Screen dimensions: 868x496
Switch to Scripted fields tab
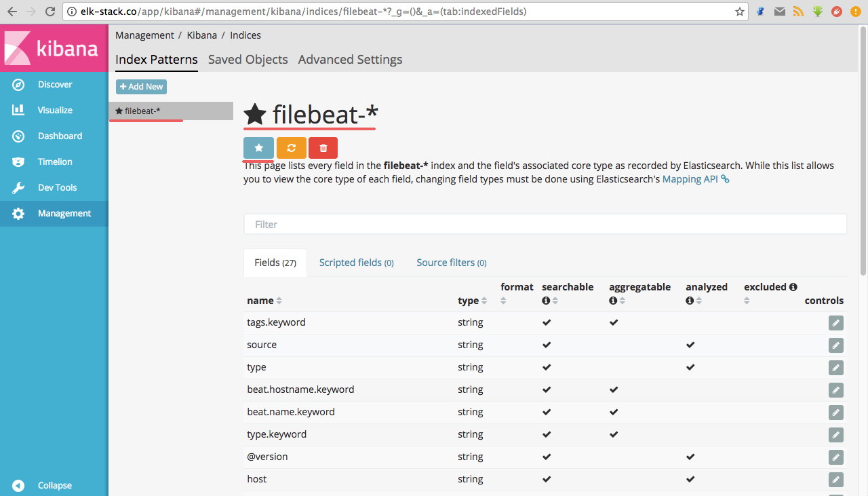click(356, 263)
